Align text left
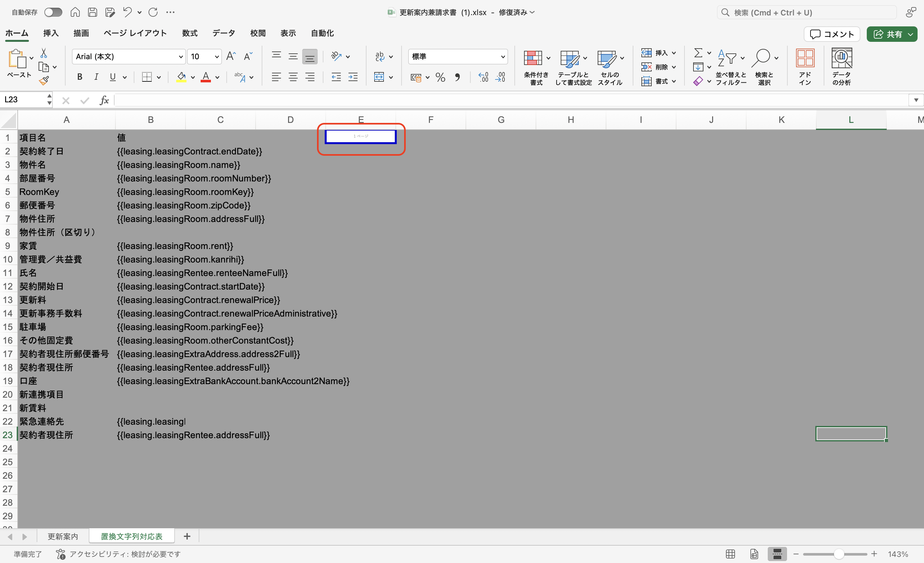The width and height of the screenshot is (924, 563). point(276,77)
